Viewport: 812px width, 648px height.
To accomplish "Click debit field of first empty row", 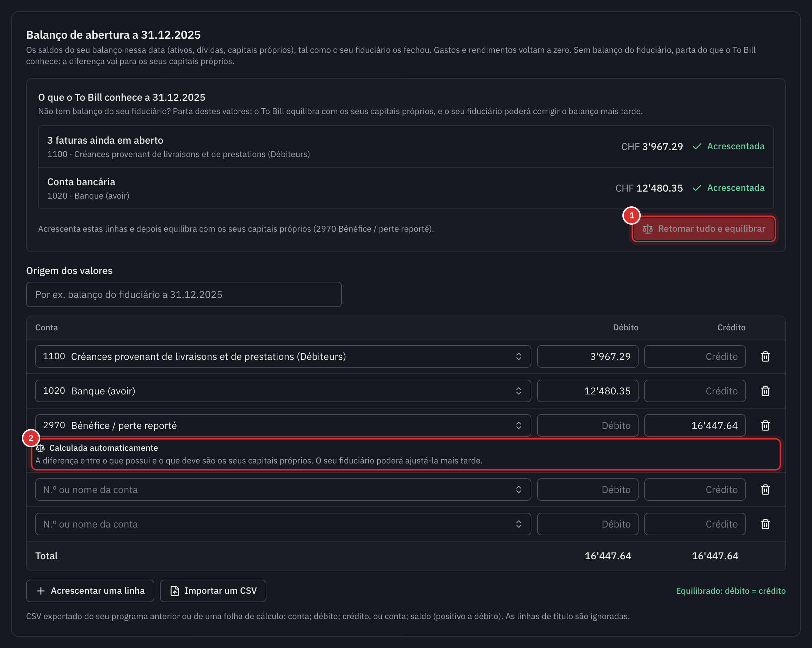I will point(588,490).
